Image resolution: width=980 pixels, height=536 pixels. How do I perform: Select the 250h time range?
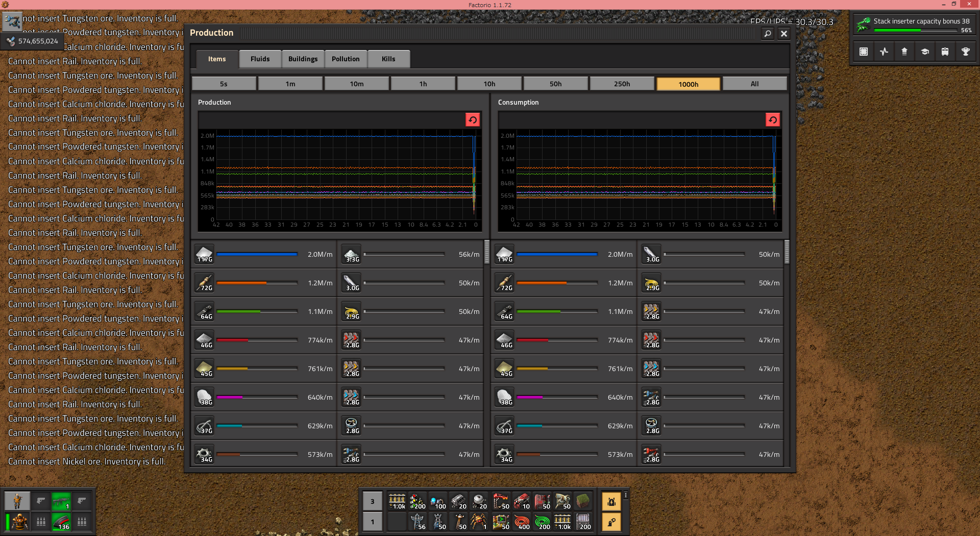pyautogui.click(x=622, y=84)
